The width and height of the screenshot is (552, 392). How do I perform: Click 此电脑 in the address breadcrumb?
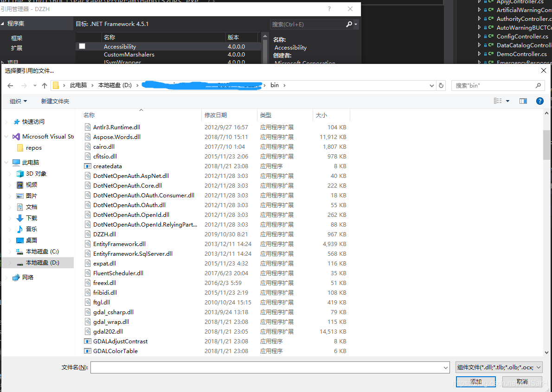(x=78, y=85)
